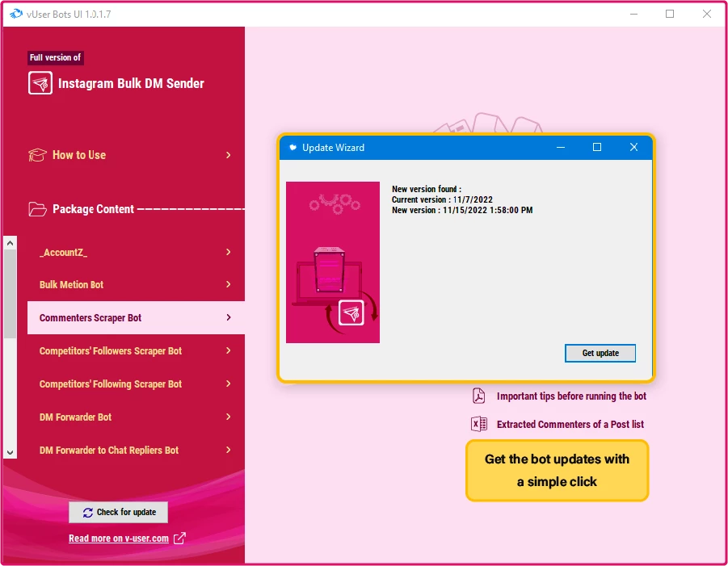Click the Package Content folder icon
The image size is (728, 566).
click(37, 209)
